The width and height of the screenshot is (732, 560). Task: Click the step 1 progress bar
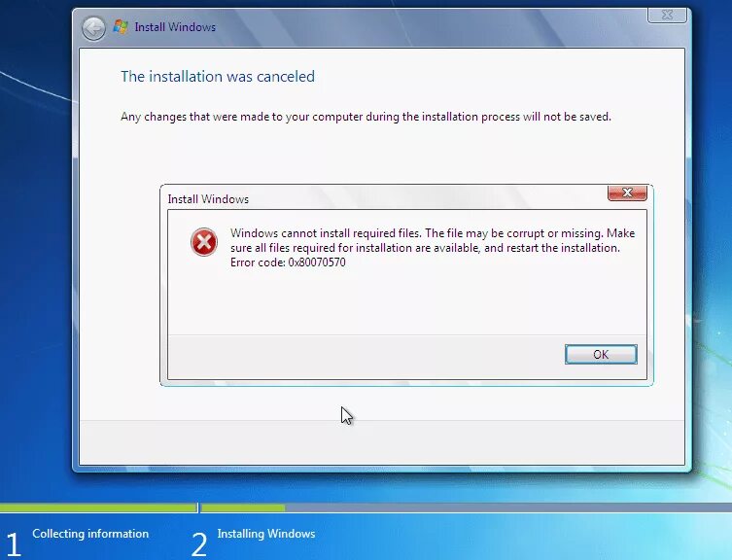[98, 507]
